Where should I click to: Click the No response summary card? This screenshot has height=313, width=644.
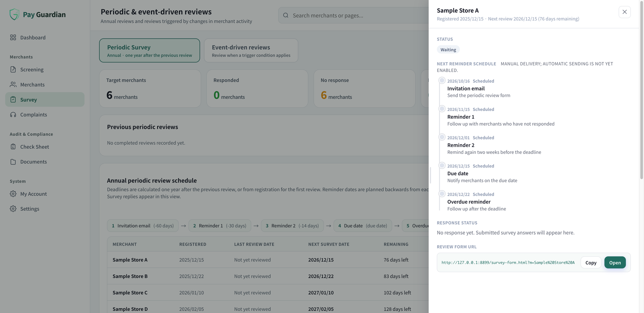[365, 88]
